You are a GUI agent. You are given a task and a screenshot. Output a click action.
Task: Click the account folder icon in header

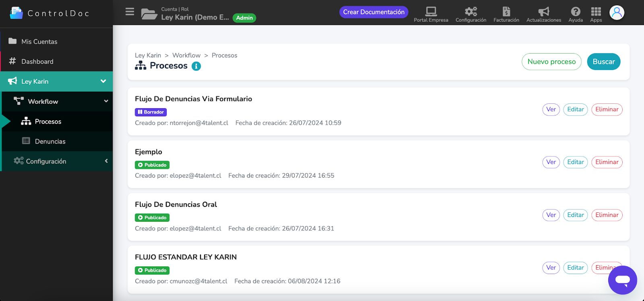pos(149,14)
